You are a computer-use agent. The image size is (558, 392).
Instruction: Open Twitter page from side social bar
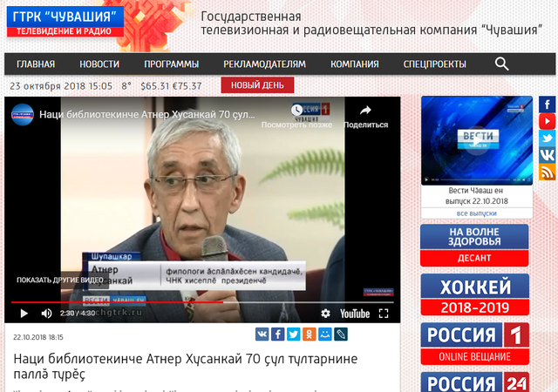[x=547, y=138]
